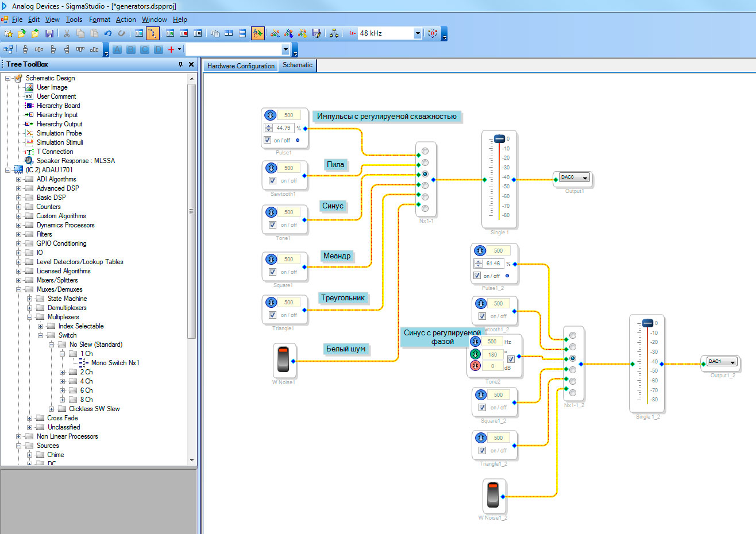Toggle the Triangle1 on/off checkbox
Image resolution: width=756 pixels, height=534 pixels.
pyautogui.click(x=272, y=315)
